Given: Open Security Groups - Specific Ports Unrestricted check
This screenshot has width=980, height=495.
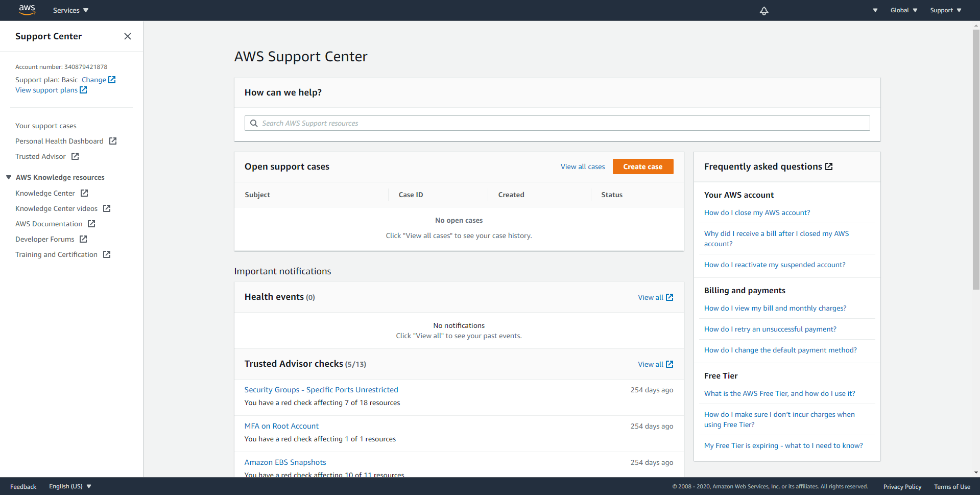Looking at the screenshot, I should point(321,390).
